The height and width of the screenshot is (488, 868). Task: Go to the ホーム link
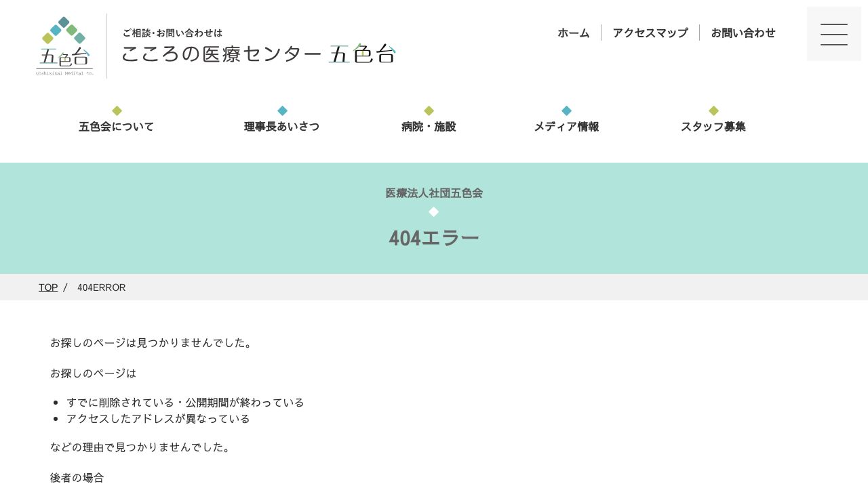pos(574,33)
